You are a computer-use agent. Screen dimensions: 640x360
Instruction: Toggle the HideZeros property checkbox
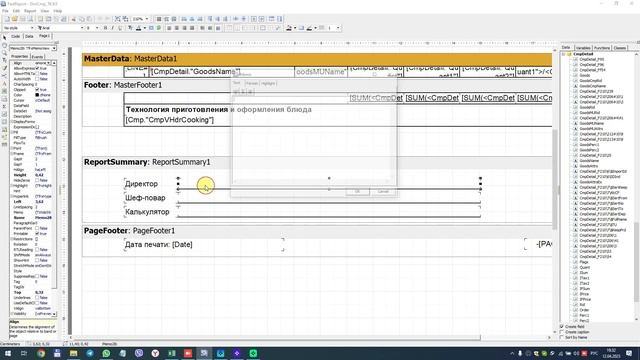tap(37, 180)
